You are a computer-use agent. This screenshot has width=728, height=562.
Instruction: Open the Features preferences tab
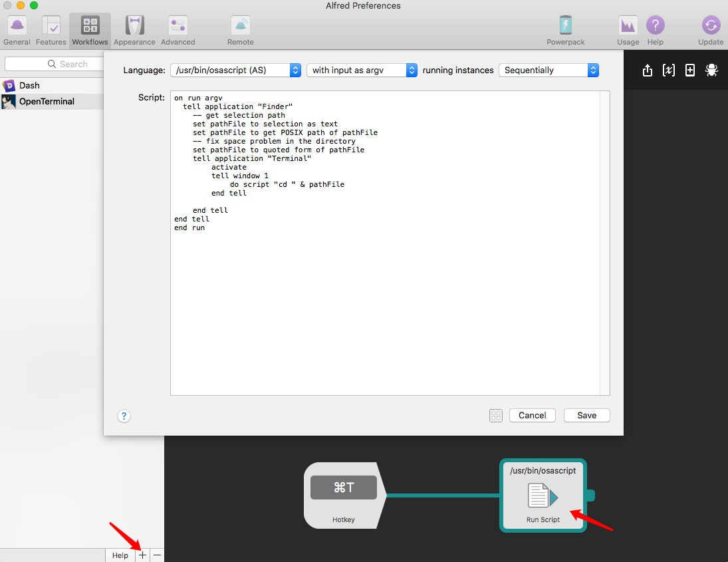(x=51, y=31)
